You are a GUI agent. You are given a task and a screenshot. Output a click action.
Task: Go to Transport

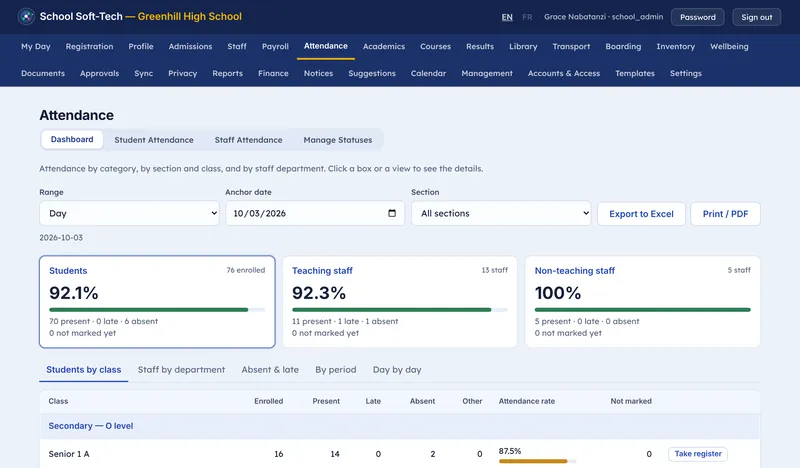pyautogui.click(x=571, y=46)
